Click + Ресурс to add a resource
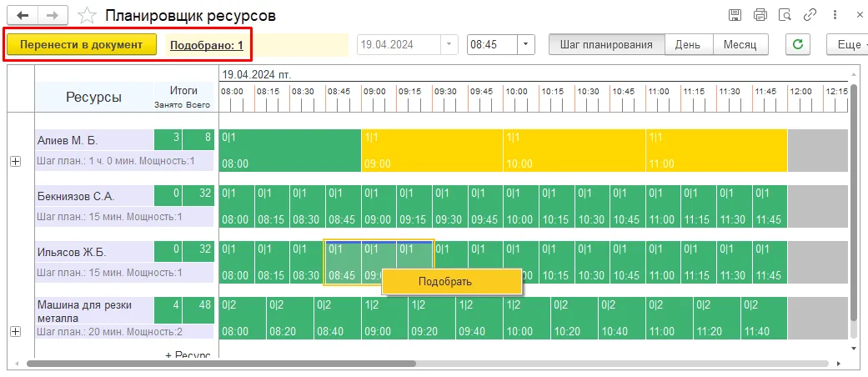The height and width of the screenshot is (377, 868). coord(188,354)
